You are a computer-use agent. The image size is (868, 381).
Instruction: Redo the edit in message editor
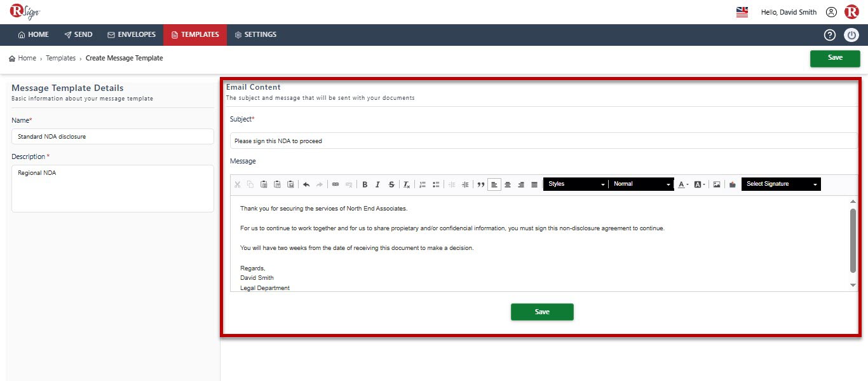pos(320,184)
